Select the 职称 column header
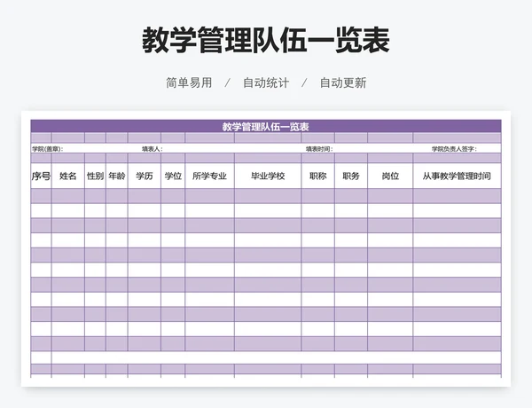The height and width of the screenshot is (408, 532). point(318,176)
